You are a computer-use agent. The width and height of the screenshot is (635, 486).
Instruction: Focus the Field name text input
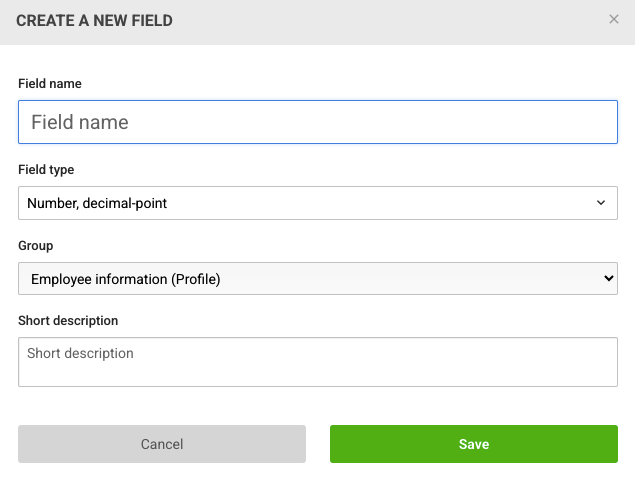click(x=318, y=122)
